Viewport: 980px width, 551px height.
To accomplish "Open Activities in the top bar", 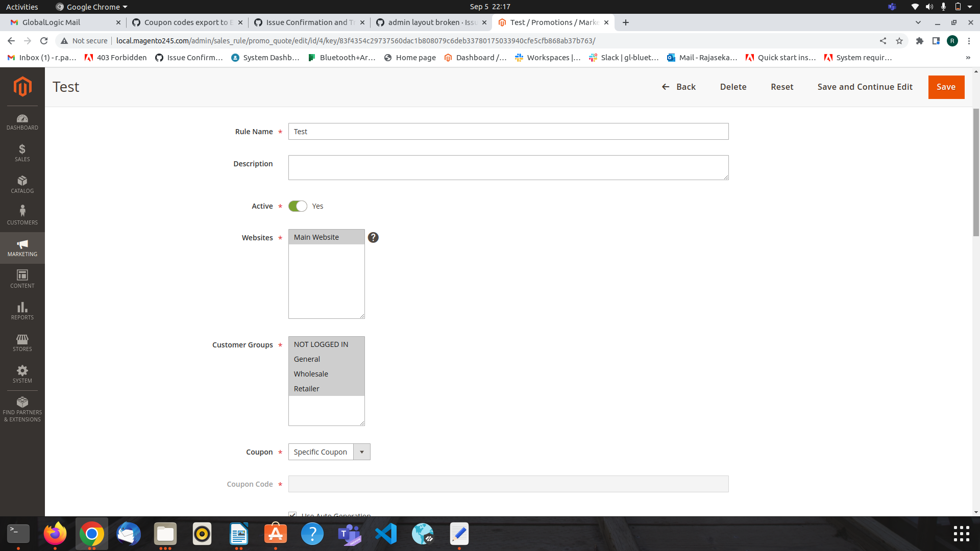I will (x=22, y=7).
